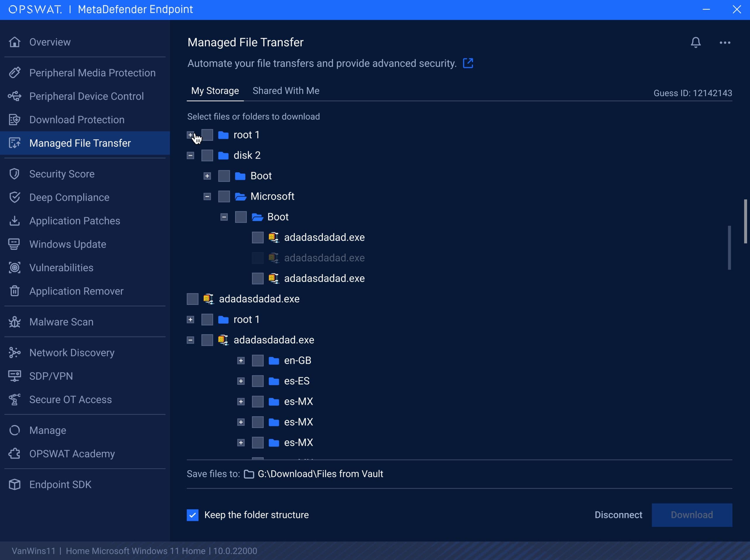Select first adadasdadad.exe checkbox under Boot
Screen dimensions: 750x560
(258, 237)
